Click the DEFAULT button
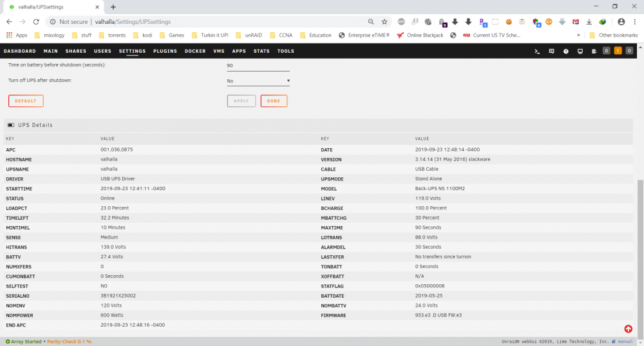 coord(26,101)
